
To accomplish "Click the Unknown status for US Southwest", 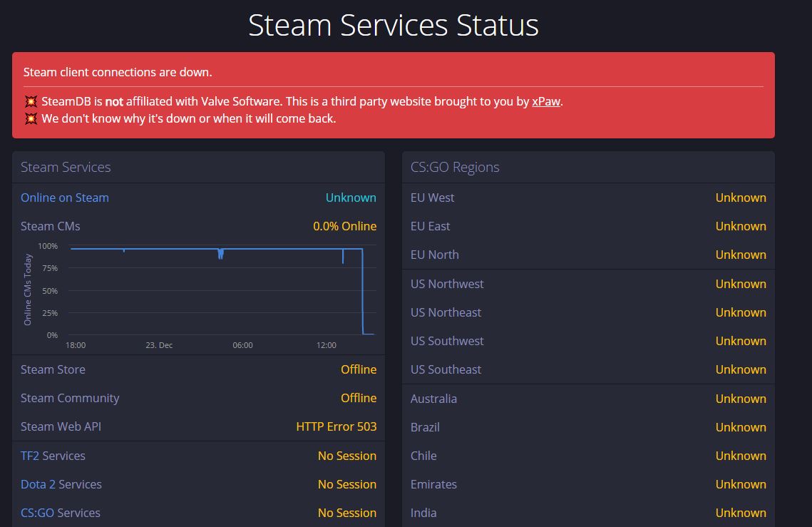I will 741,341.
